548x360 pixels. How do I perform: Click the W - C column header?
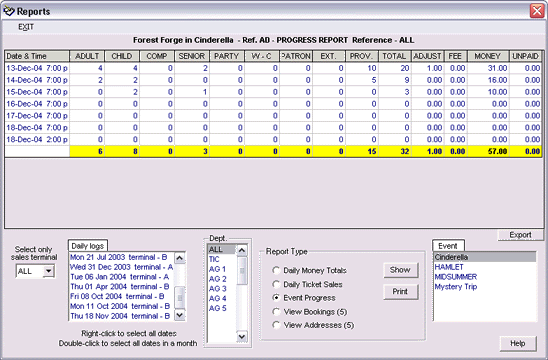(x=262, y=56)
